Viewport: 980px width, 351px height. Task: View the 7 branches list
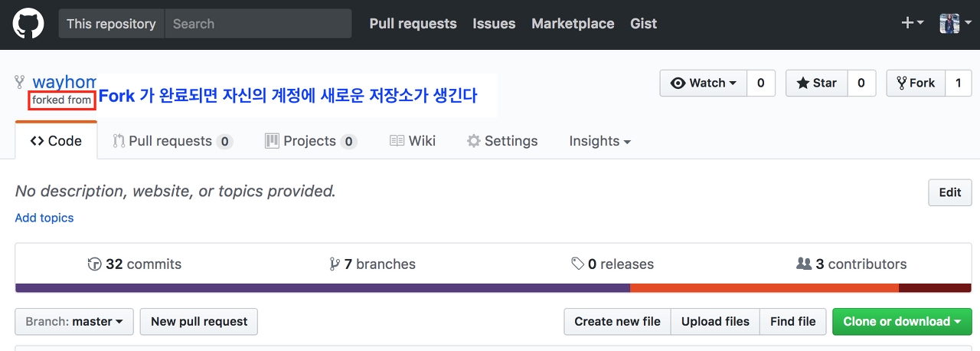coord(372,264)
